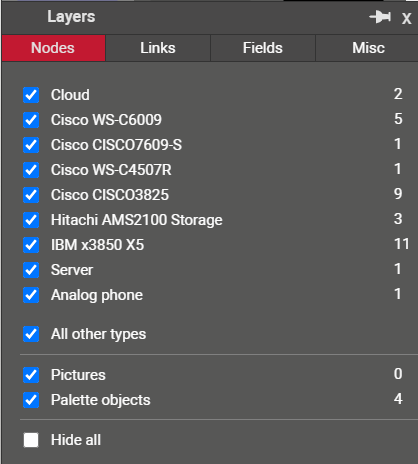Pin the Layers panel
The width and height of the screenshot is (418, 464).
coord(380,17)
